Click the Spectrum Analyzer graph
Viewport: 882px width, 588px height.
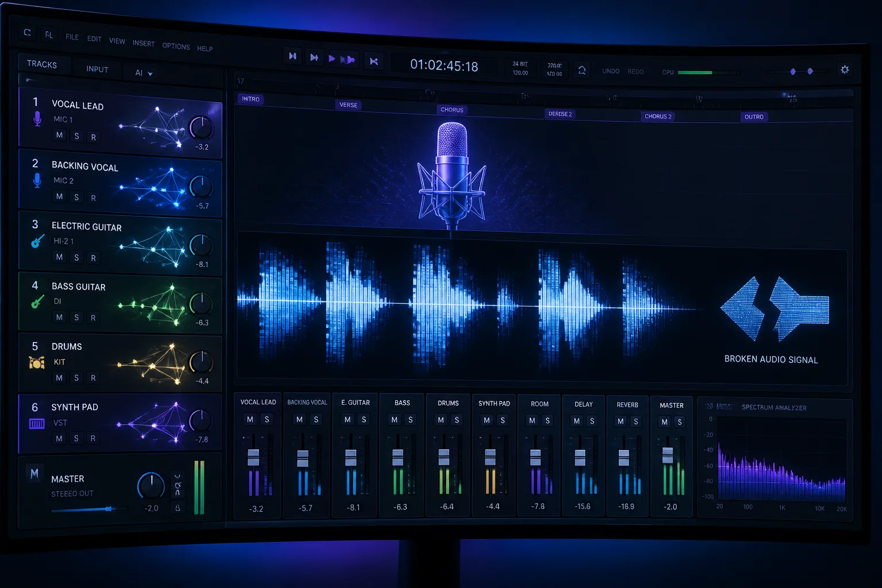tap(781, 459)
